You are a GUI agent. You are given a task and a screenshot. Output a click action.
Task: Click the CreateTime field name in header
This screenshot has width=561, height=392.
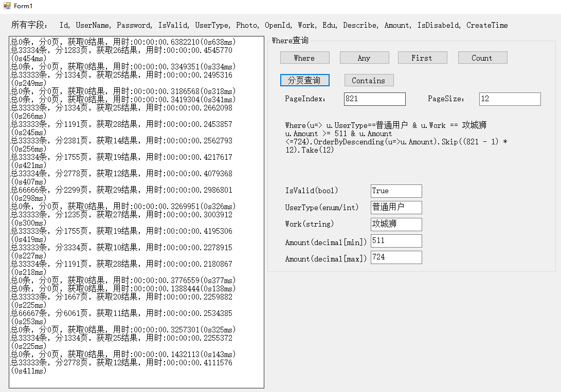487,25
